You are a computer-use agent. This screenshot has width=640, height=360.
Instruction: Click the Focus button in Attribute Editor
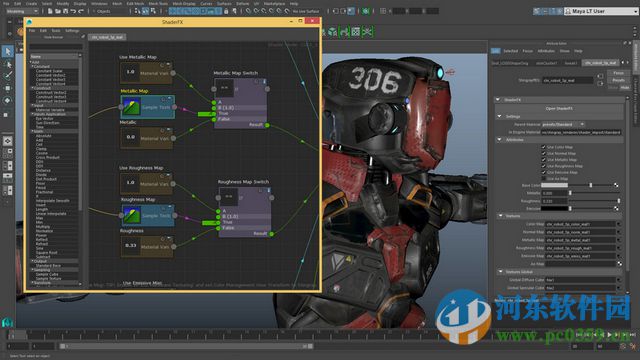tap(618, 73)
